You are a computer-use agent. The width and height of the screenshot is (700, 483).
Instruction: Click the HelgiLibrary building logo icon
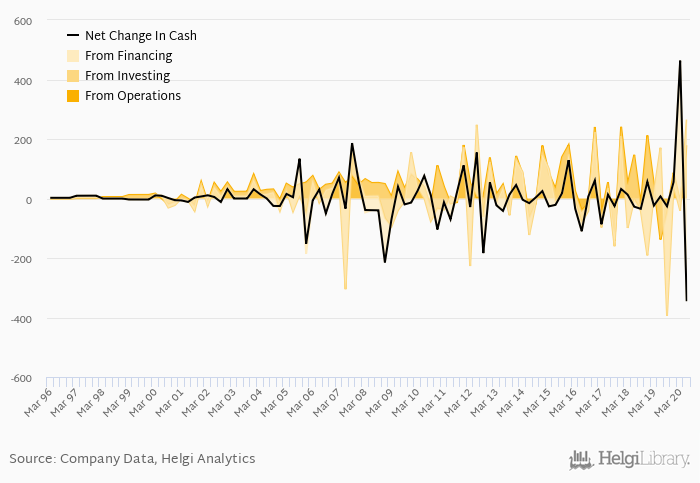581,460
